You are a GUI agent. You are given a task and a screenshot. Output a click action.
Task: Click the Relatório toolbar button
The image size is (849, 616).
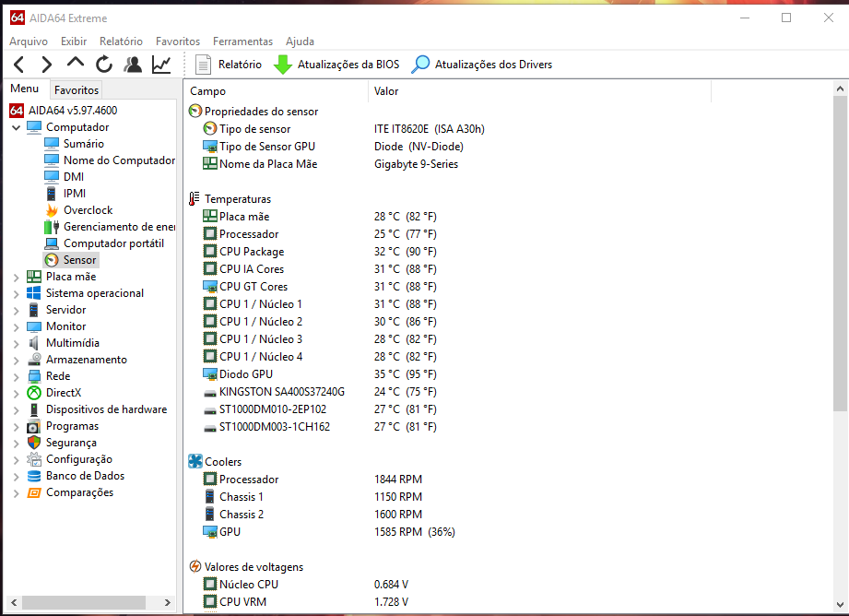[229, 65]
